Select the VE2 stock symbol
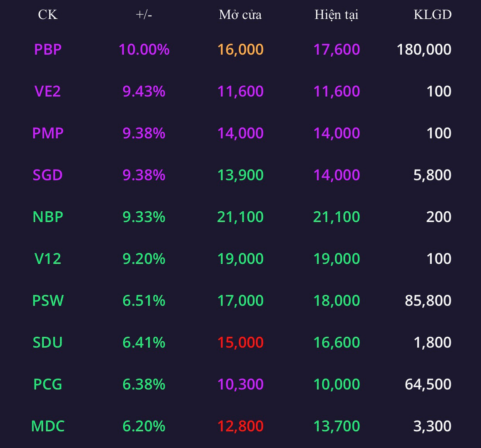This screenshot has width=481, height=448. point(48,91)
